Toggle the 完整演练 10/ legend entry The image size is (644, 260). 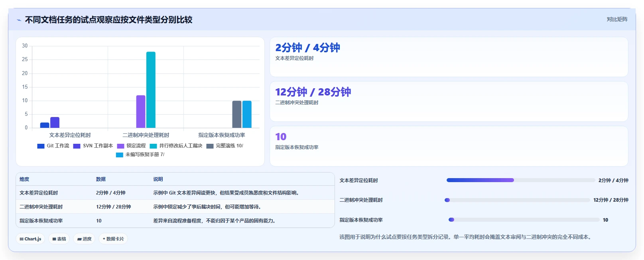(225, 146)
